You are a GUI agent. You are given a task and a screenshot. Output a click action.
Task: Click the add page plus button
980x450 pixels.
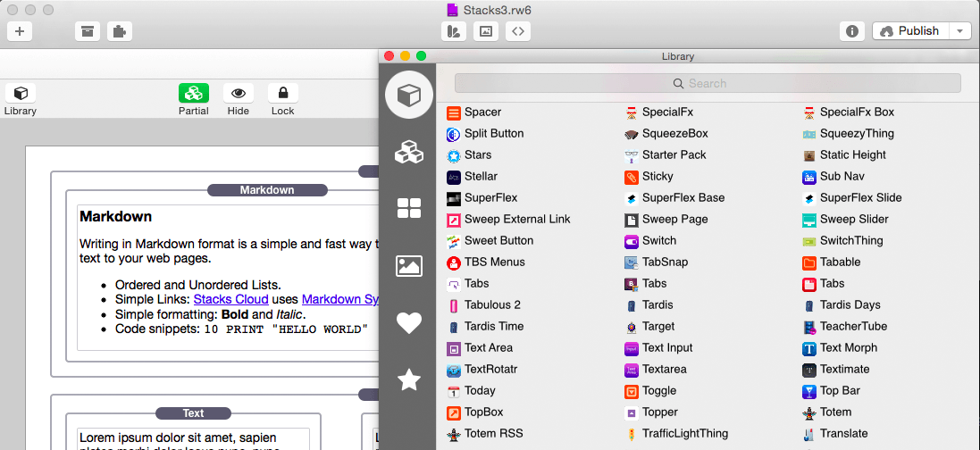[20, 31]
